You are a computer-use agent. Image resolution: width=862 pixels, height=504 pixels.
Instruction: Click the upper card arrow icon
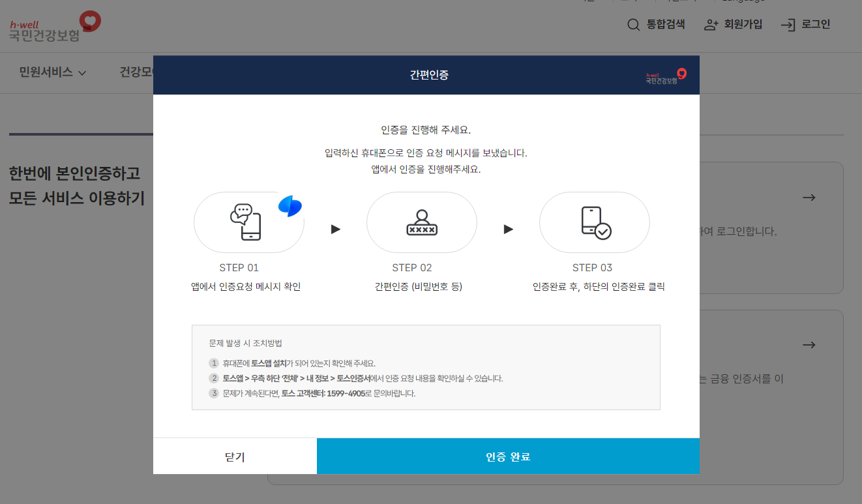click(809, 198)
